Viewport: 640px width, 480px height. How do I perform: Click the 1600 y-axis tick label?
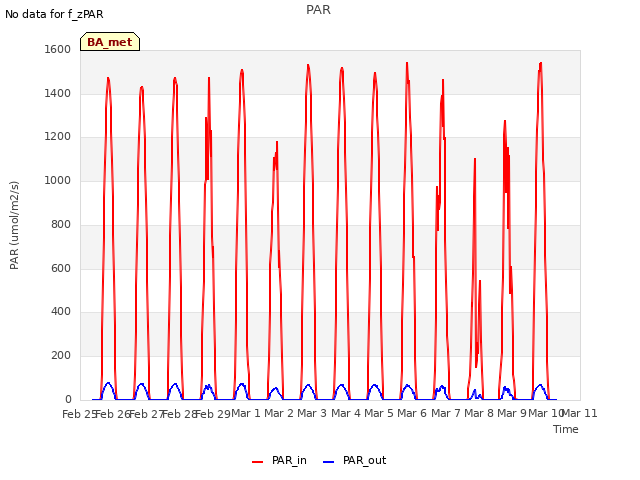(x=58, y=49)
